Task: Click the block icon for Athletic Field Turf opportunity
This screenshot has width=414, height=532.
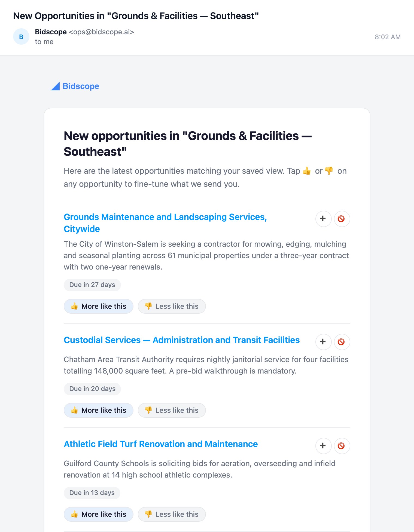Action: click(x=342, y=446)
